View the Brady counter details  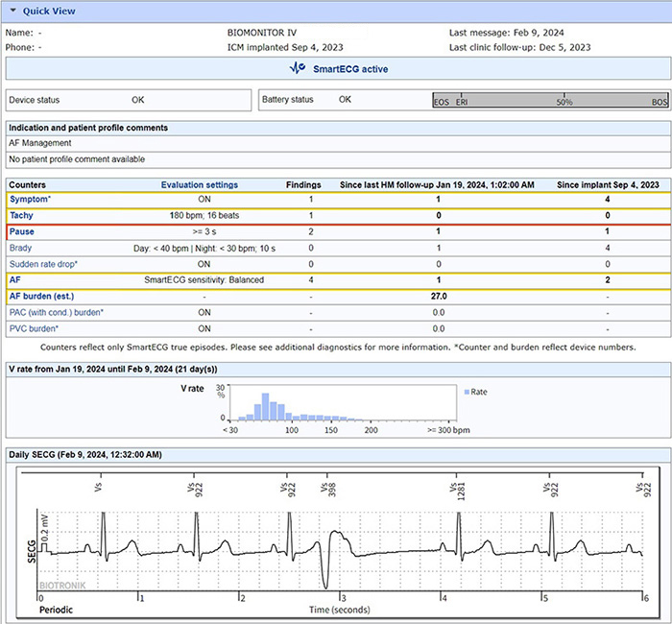(x=23, y=247)
